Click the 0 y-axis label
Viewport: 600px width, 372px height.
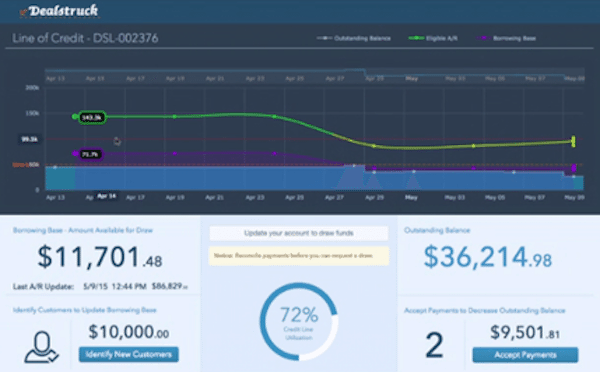(x=37, y=190)
